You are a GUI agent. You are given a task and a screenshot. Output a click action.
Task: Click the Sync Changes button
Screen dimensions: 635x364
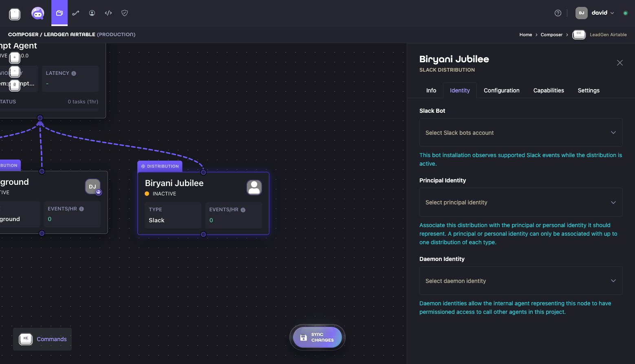tap(317, 337)
